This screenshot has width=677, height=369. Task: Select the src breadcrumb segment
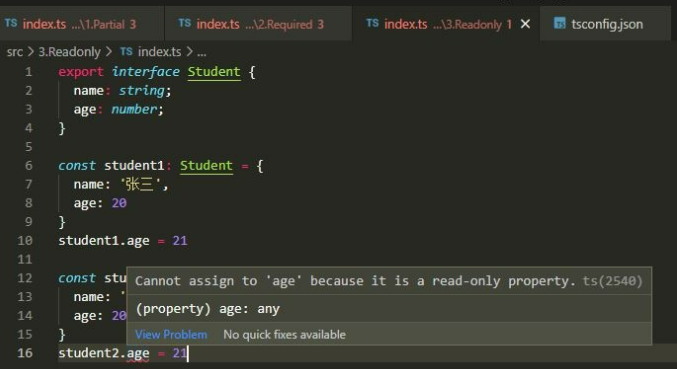(15, 52)
